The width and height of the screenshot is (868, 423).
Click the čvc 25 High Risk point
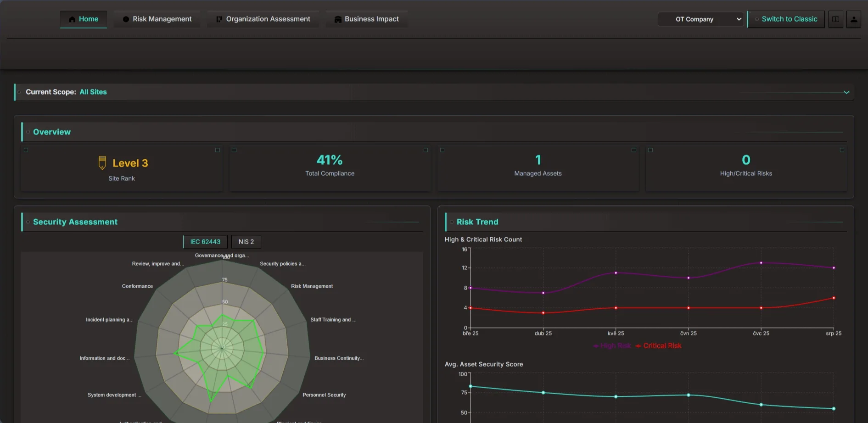click(761, 263)
